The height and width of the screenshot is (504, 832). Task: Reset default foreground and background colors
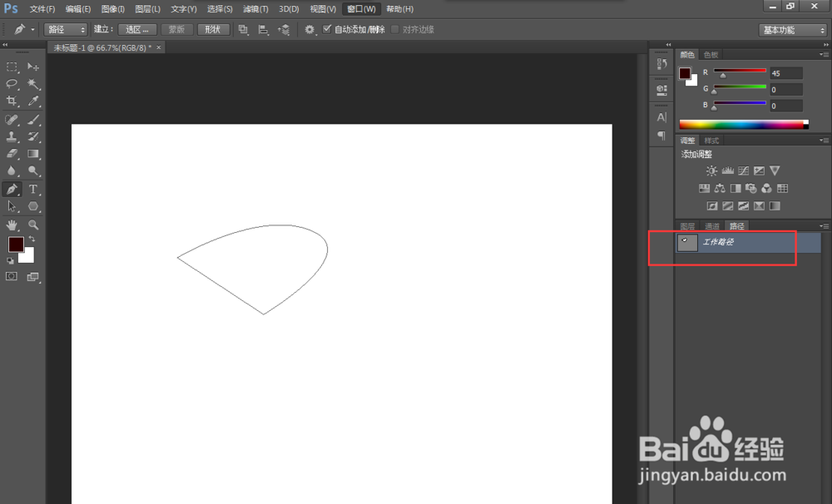(x=10, y=260)
